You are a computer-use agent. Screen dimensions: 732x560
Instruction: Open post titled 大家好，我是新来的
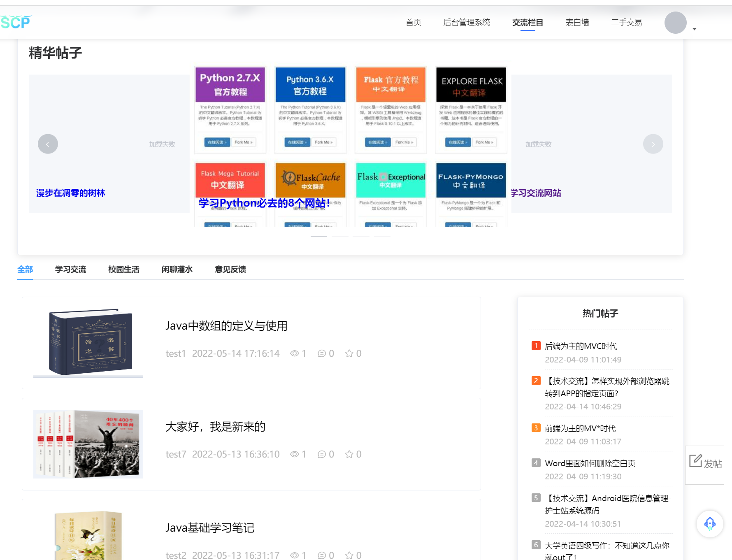(x=215, y=427)
